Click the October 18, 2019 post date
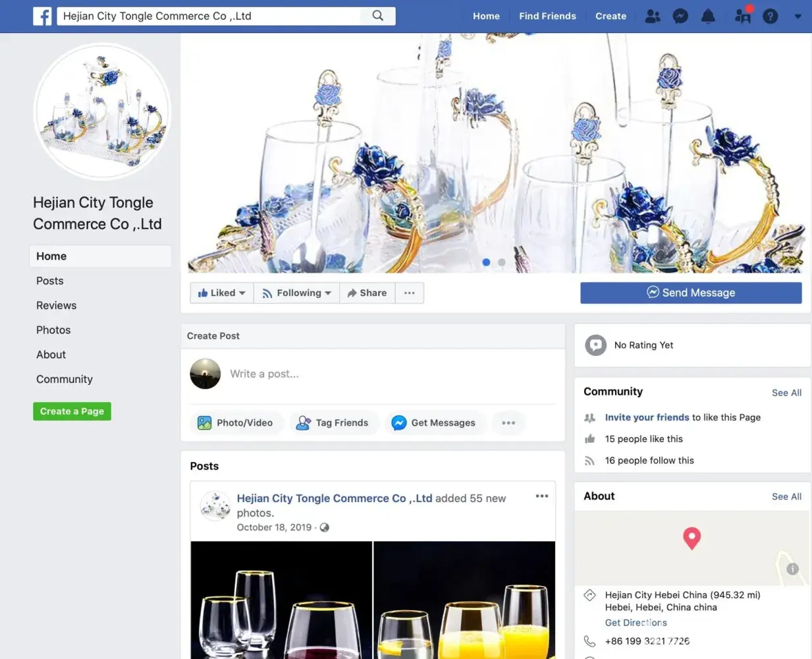The width and height of the screenshot is (812, 659). [x=274, y=527]
